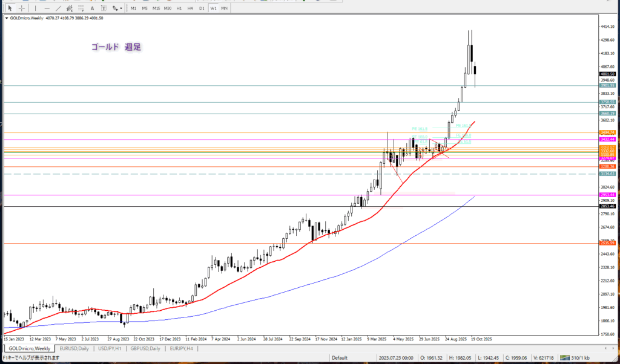The image size is (620, 364).
Task: Open the USDJPY,H1 chart tab
Action: tap(110, 349)
